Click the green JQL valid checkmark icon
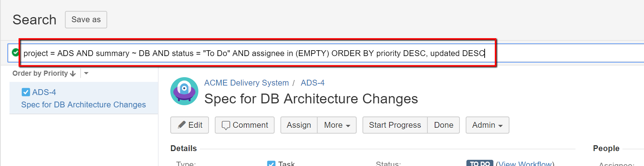The height and width of the screenshot is (166, 644). click(x=15, y=52)
